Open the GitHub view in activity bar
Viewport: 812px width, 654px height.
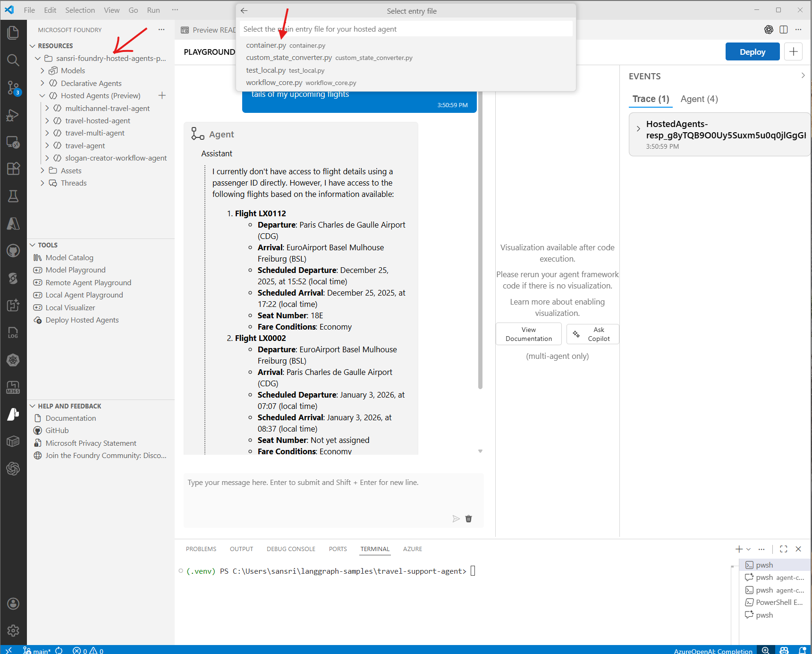coord(13,251)
